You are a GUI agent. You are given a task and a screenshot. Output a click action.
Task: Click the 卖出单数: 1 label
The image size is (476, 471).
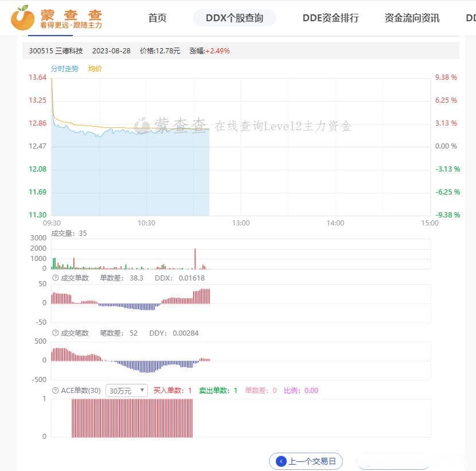219,391
